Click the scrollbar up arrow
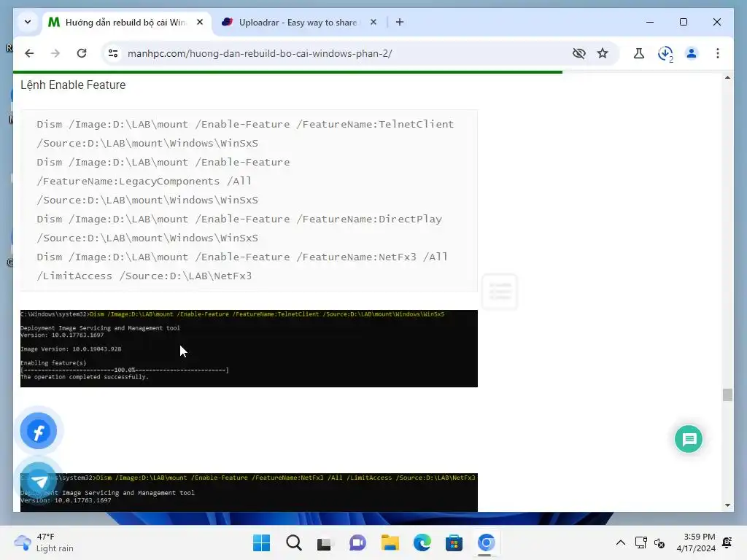Image resolution: width=747 pixels, height=560 pixels. [x=727, y=77]
